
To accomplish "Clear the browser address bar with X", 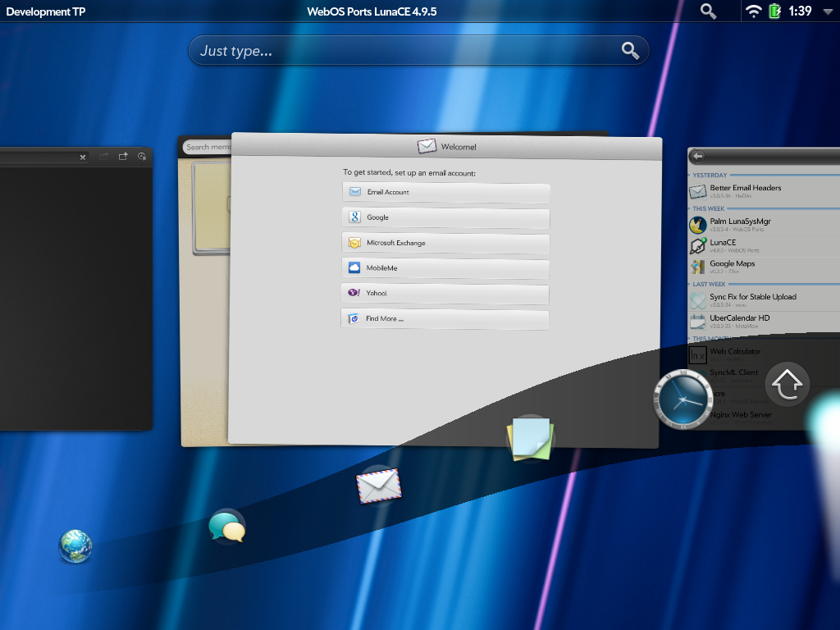I will [x=83, y=157].
